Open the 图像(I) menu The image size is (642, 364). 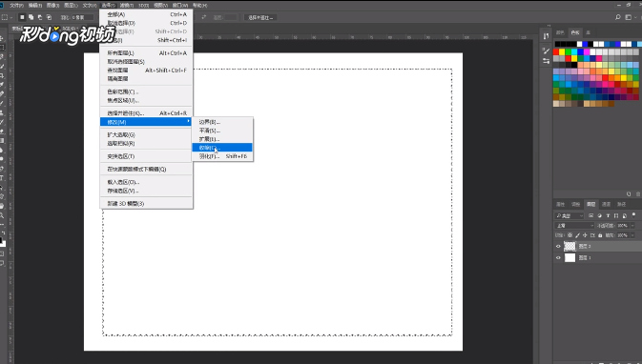pos(53,6)
